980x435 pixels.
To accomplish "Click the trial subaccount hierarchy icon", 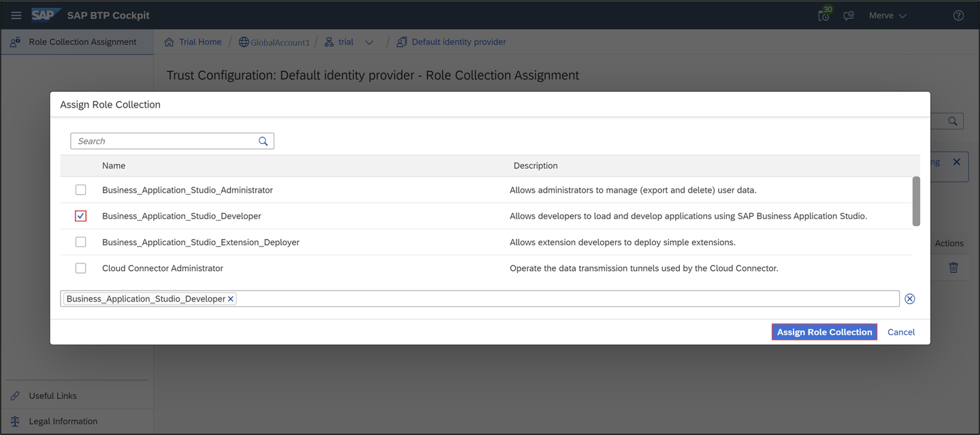I will (x=329, y=42).
